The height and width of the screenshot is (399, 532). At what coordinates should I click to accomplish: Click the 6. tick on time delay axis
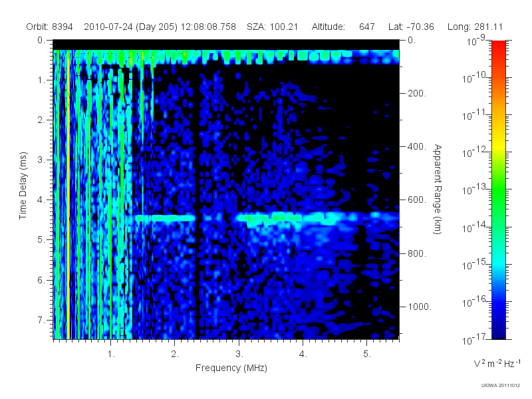[x=41, y=280]
